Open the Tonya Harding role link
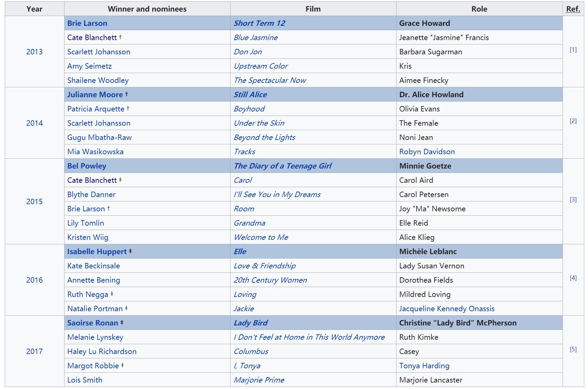 pos(424,366)
